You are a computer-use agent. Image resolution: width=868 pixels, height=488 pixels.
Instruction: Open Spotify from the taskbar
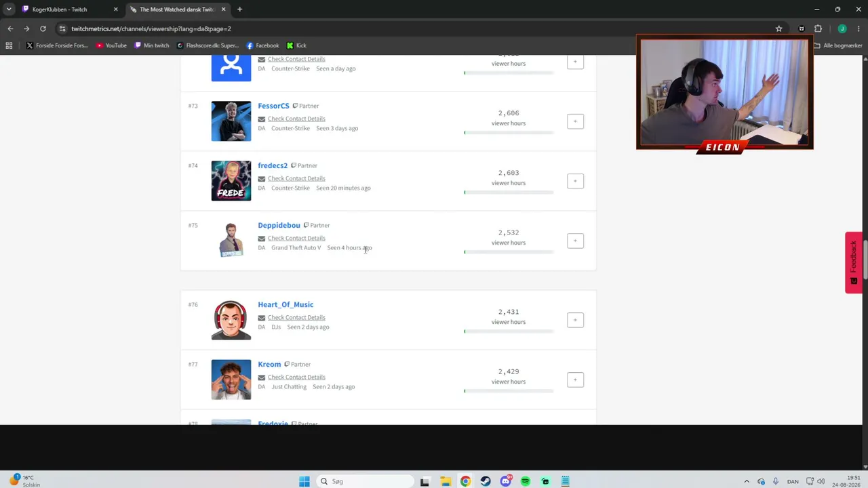pyautogui.click(x=526, y=481)
